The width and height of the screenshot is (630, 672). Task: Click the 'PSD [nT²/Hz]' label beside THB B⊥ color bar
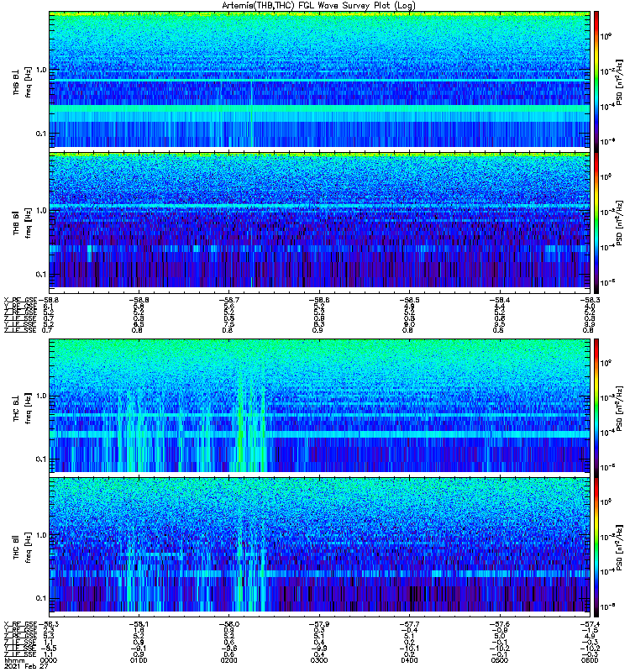(619, 81)
